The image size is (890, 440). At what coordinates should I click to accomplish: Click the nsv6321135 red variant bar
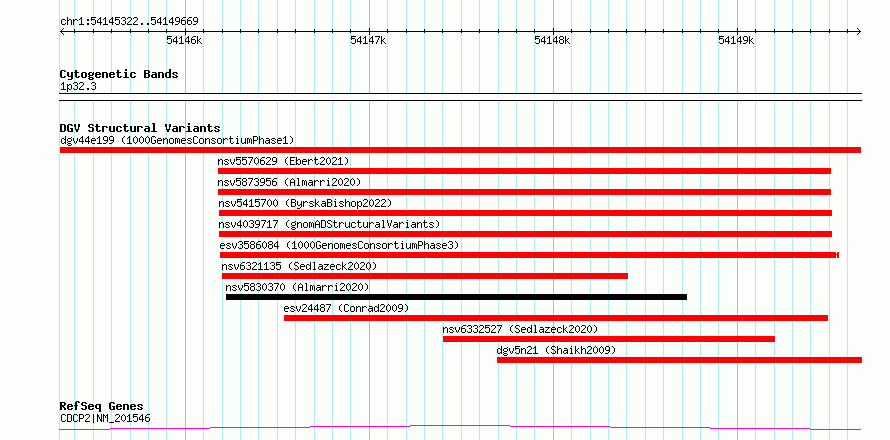click(425, 276)
